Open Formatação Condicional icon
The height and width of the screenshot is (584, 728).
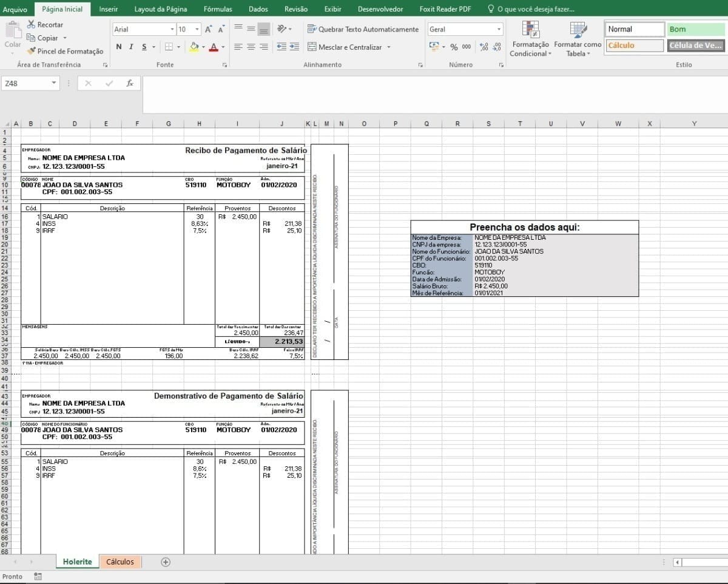coord(531,29)
